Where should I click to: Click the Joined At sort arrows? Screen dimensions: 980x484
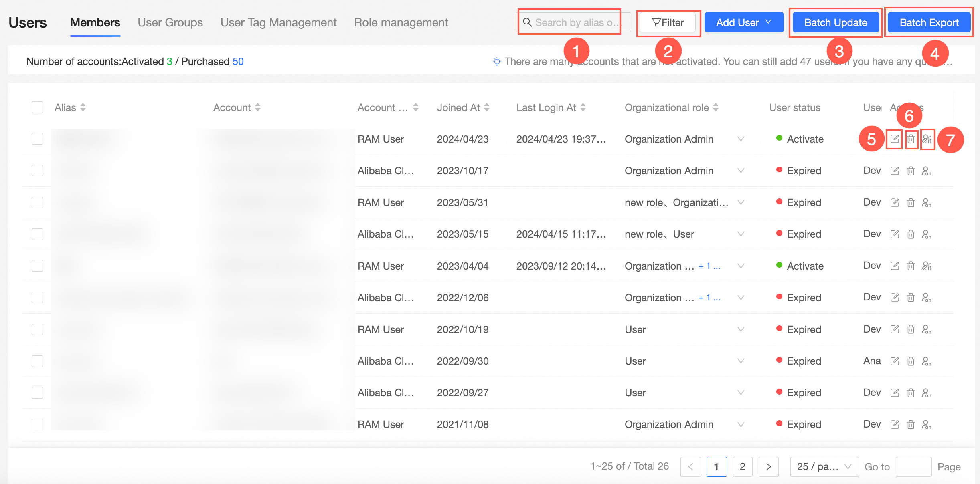click(487, 107)
